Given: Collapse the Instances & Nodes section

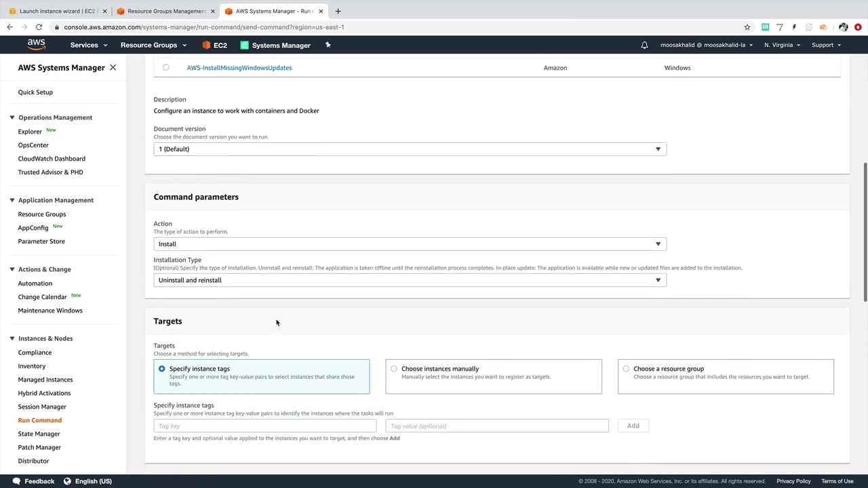Looking at the screenshot, I should click(12, 338).
